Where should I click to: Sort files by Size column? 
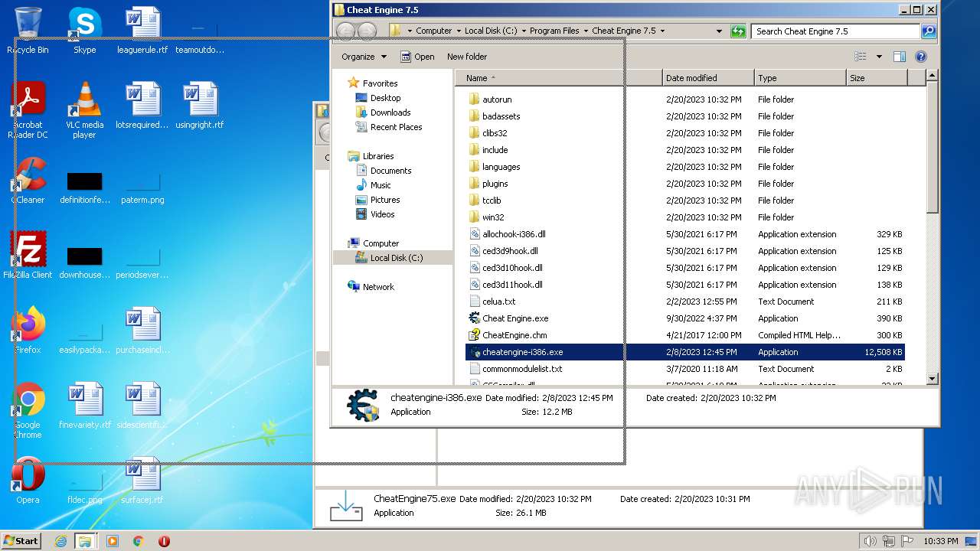pyautogui.click(x=877, y=78)
